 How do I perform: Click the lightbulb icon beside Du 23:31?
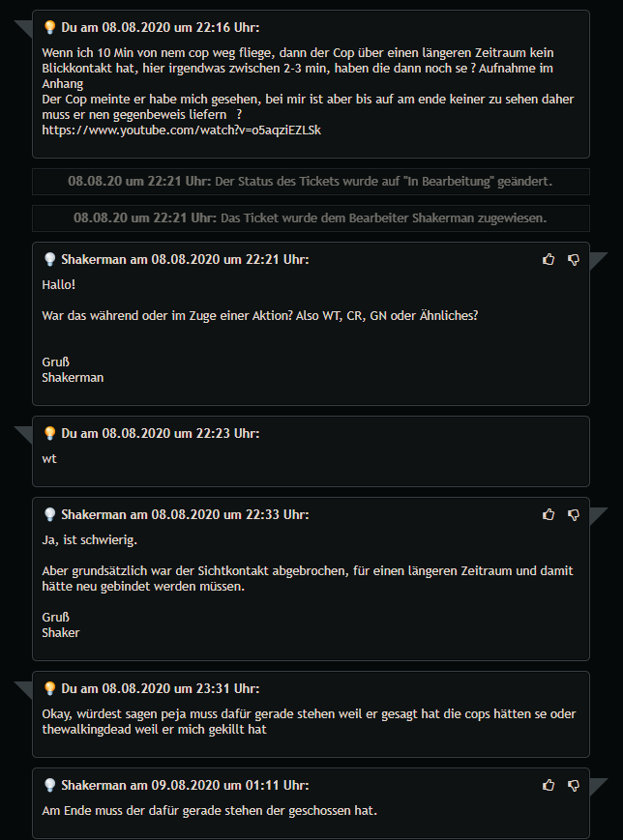pyautogui.click(x=50, y=688)
